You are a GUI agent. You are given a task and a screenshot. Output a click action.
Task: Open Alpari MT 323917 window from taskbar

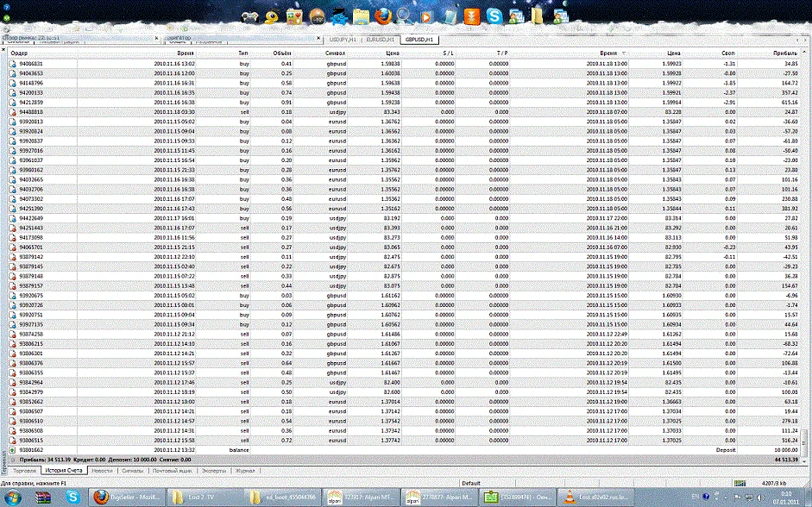tap(361, 498)
